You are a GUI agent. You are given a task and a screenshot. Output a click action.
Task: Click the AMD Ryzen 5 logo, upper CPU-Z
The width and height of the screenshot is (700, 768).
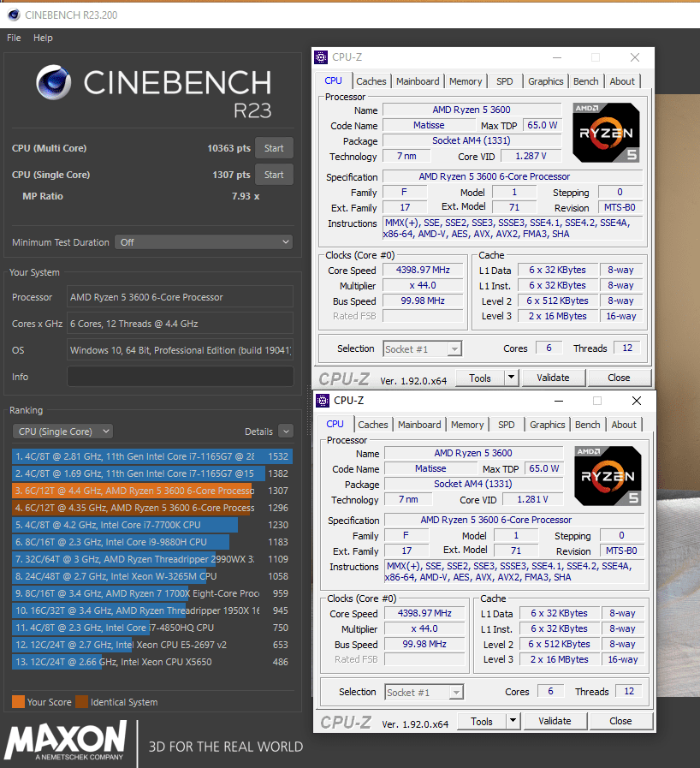(x=606, y=133)
